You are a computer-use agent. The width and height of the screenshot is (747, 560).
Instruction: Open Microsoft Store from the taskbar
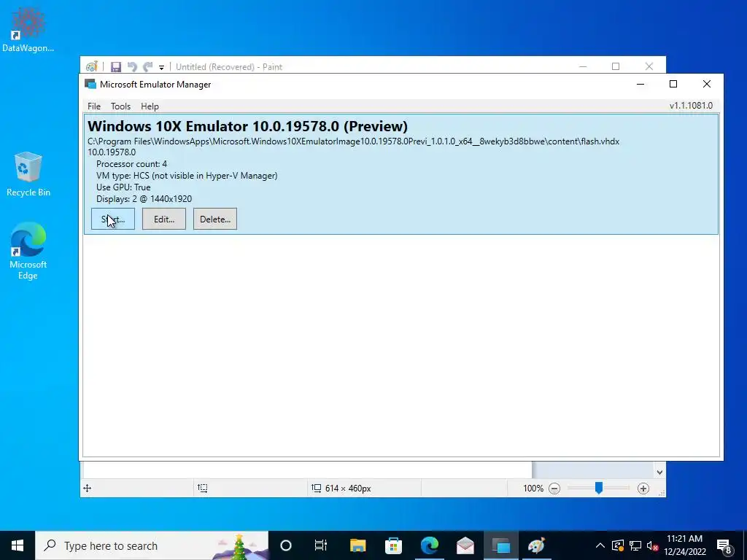pos(393,545)
